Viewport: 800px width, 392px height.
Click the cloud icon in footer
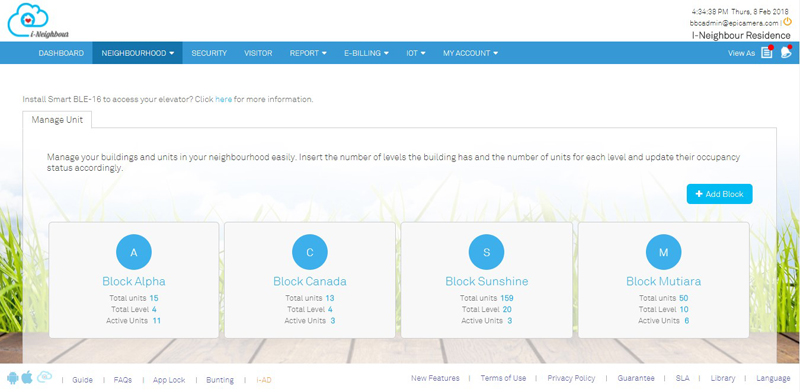click(x=44, y=377)
